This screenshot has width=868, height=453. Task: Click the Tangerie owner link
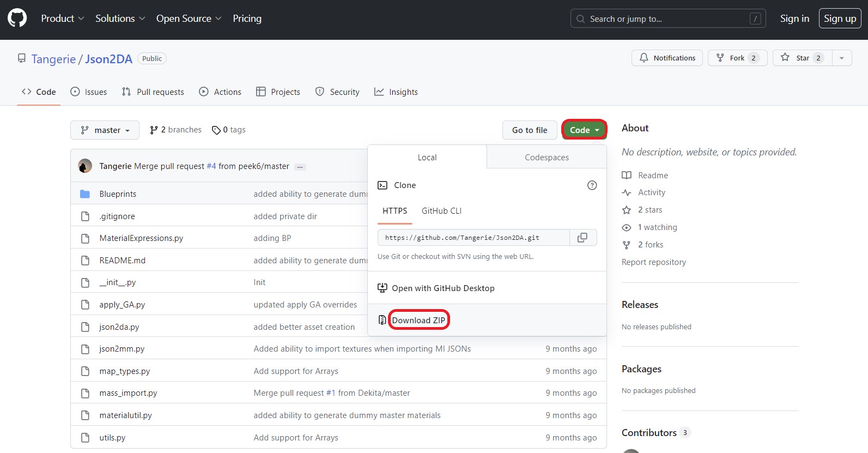click(53, 59)
